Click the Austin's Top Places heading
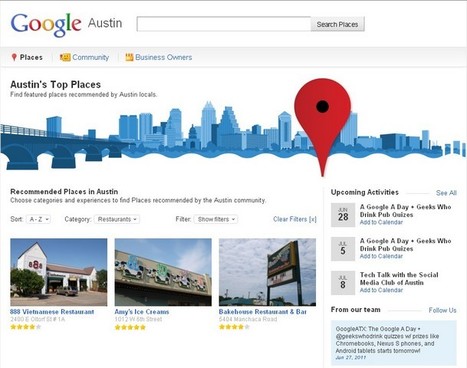Image resolution: width=467 pixels, height=368 pixels. coord(56,85)
